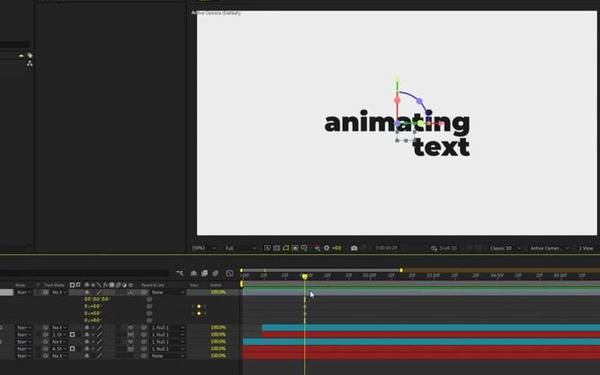Open the 50% magnification dropdown
Viewport: 600px width, 375px height.
click(x=204, y=248)
